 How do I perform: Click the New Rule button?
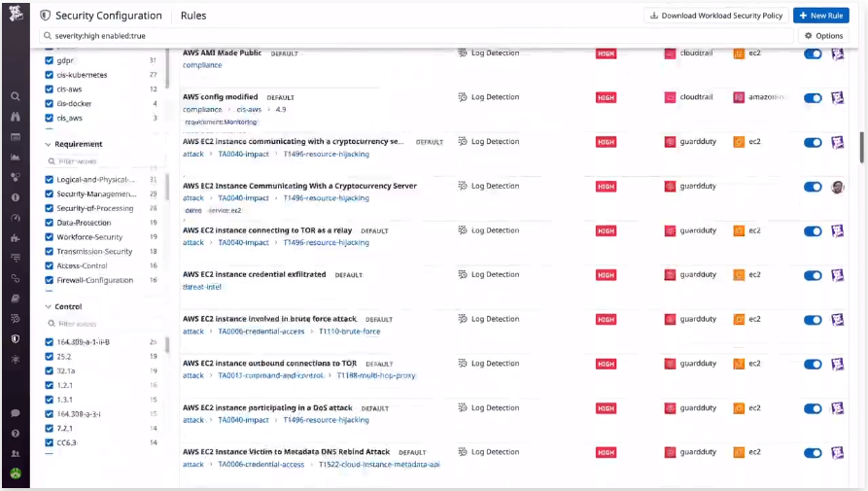tap(821, 16)
